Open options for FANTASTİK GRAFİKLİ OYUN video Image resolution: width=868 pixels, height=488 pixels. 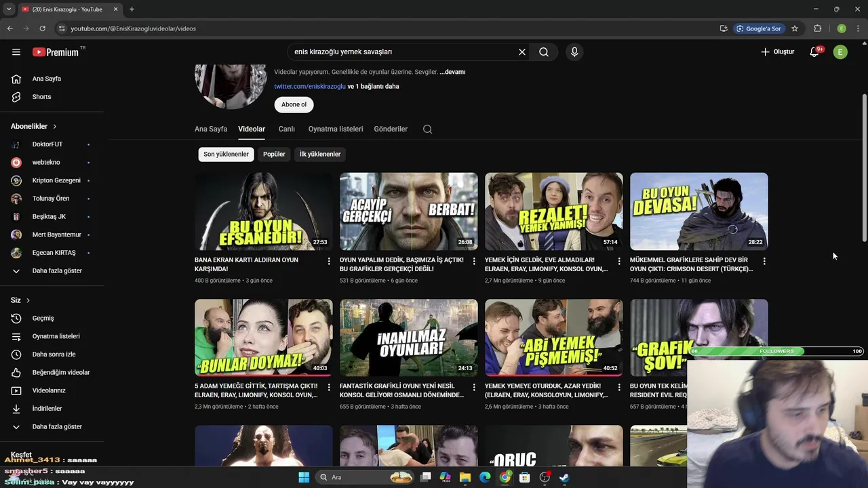(474, 387)
